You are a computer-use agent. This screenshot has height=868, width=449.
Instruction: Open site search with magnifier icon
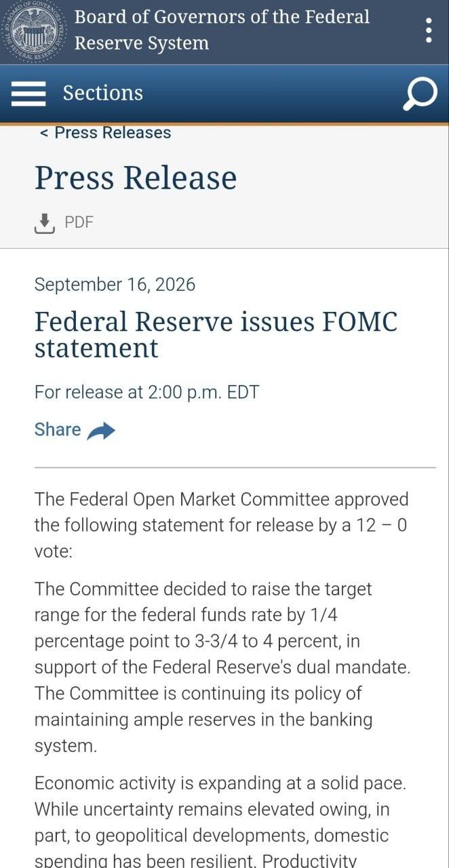click(420, 94)
